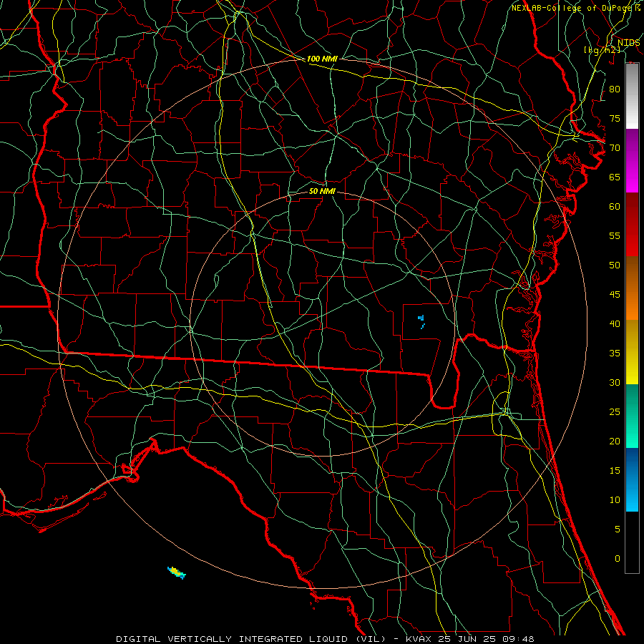Click the 0 value on the scale

pos(618,559)
